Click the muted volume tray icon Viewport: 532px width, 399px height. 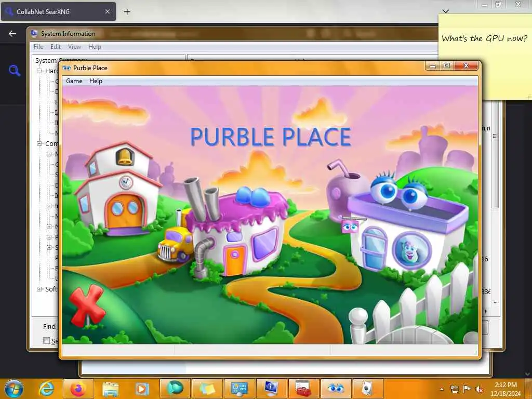coord(480,390)
